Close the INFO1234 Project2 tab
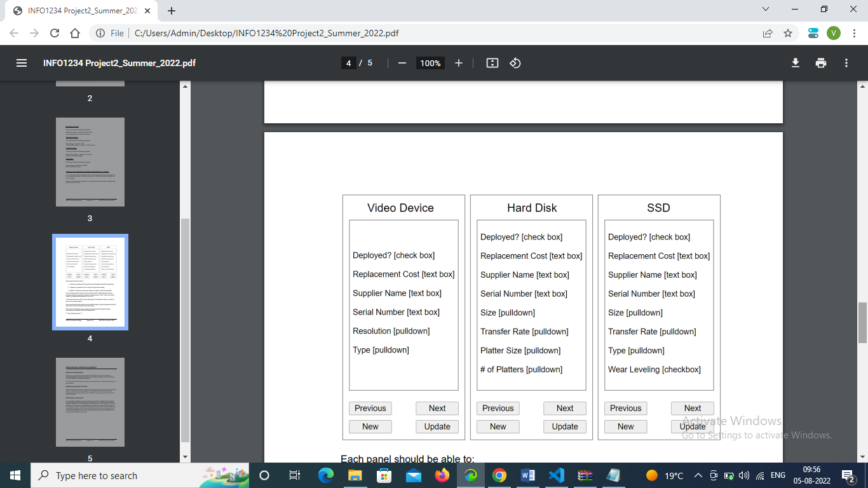Image resolution: width=868 pixels, height=488 pixels. pyautogui.click(x=147, y=11)
